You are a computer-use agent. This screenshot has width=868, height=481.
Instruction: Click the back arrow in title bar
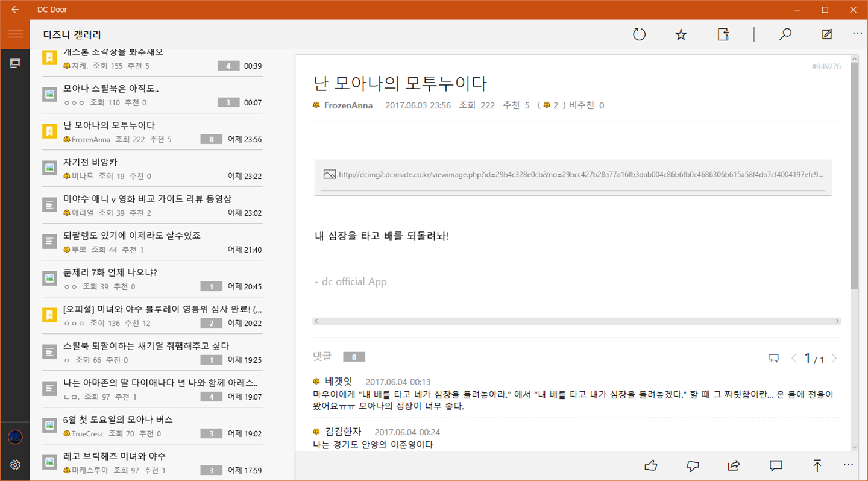(15, 10)
